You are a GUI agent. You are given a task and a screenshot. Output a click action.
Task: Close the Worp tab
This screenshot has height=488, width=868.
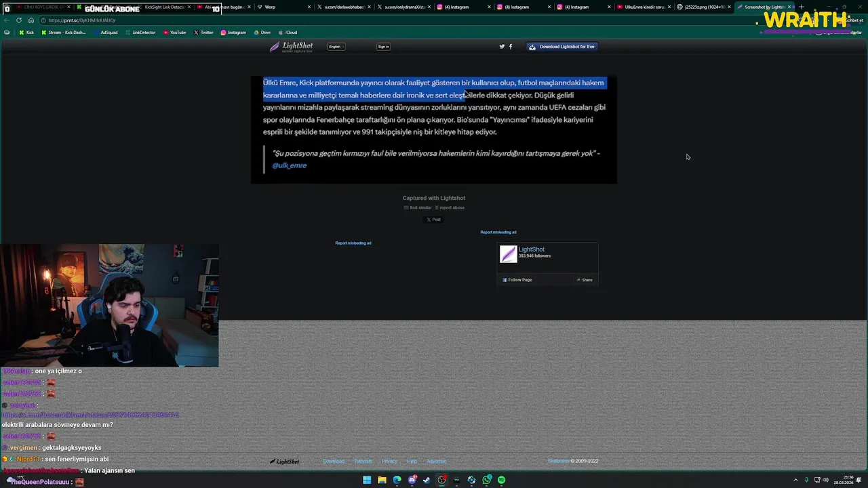click(309, 7)
